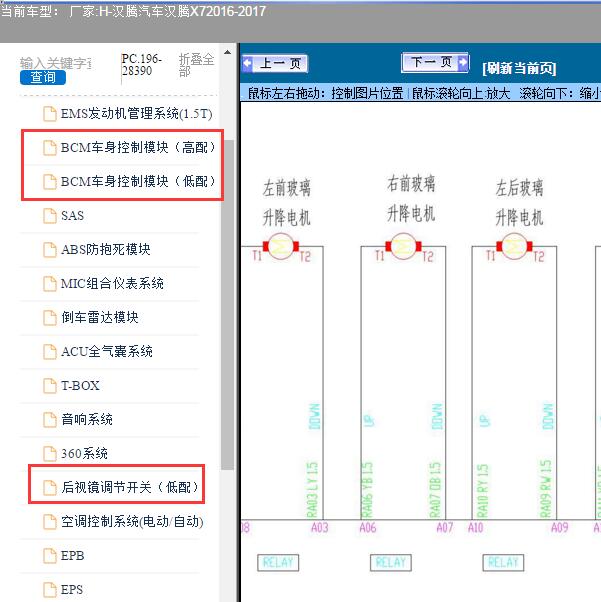Click RELAY box under 右前玻璃 motor
The image size is (601, 602).
pos(391,563)
